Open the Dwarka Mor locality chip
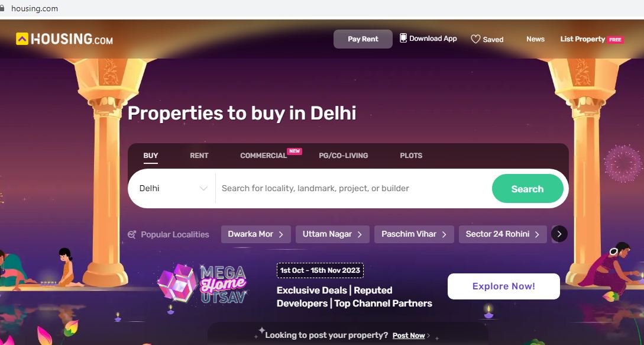This screenshot has height=345, width=644. click(x=256, y=234)
